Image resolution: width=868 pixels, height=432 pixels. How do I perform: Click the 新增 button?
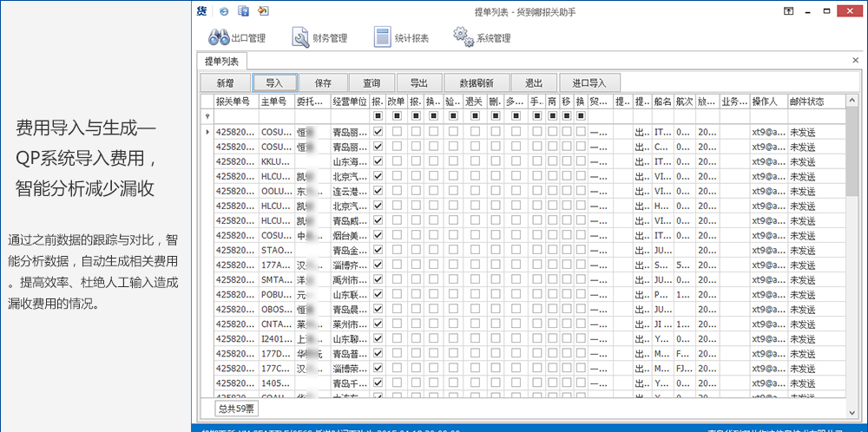point(225,83)
